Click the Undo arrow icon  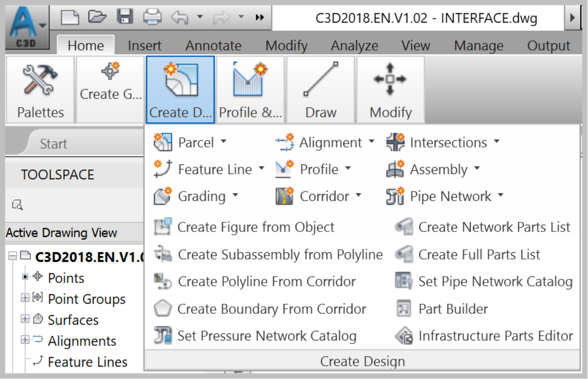[x=180, y=17]
